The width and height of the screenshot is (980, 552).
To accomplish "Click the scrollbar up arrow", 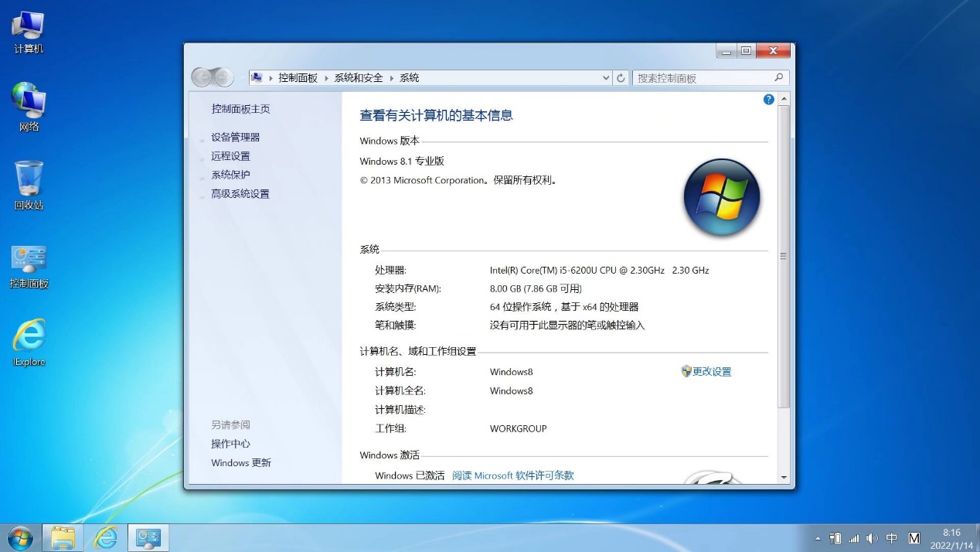I will point(784,100).
